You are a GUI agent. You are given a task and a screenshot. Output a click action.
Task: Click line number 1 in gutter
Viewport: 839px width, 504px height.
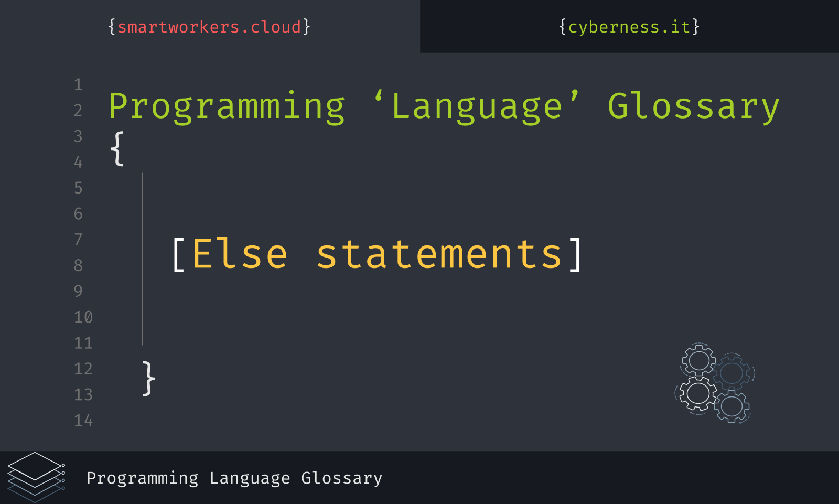click(x=78, y=84)
